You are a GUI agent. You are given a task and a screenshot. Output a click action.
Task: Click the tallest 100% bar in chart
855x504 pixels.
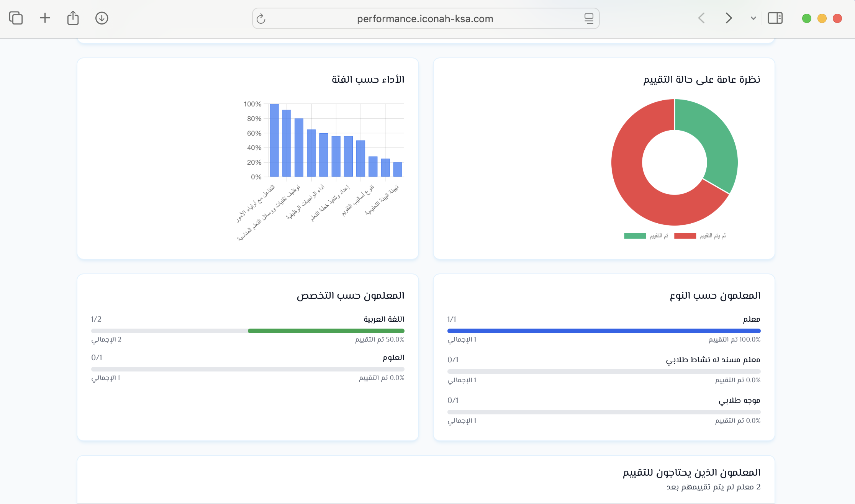pyautogui.click(x=274, y=140)
